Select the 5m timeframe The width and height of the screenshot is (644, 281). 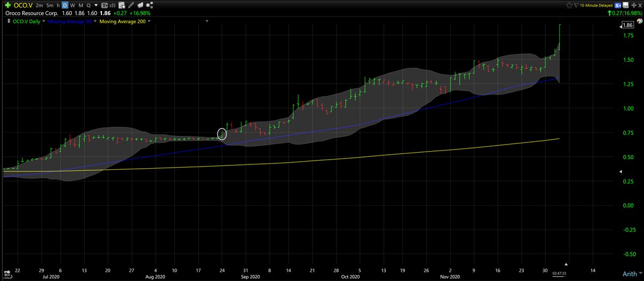(50, 5)
